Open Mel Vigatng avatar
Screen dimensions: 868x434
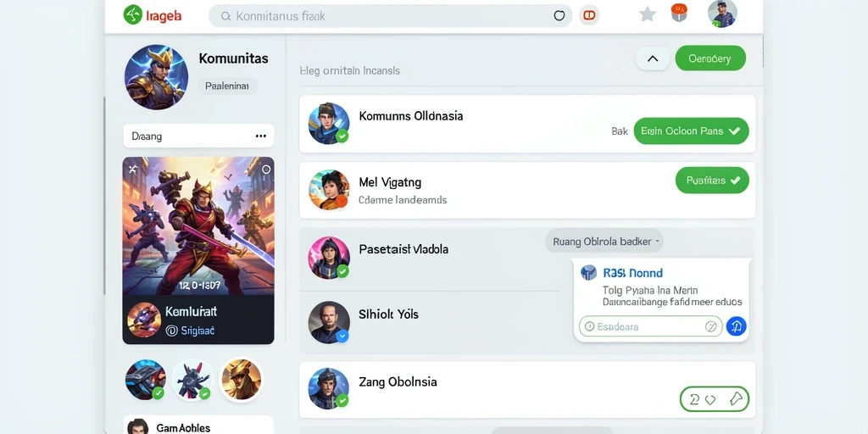329,190
